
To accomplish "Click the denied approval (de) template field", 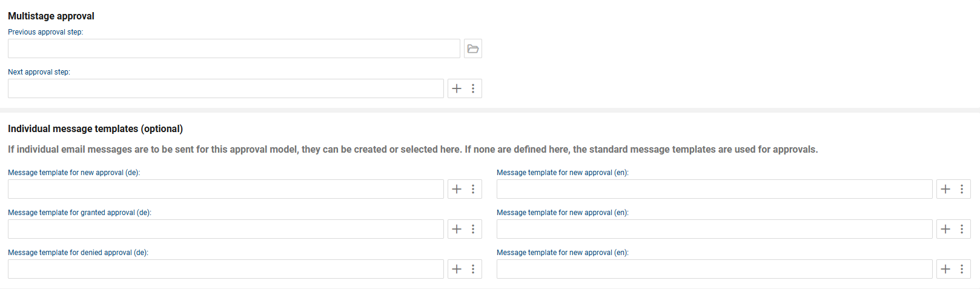I will pos(226,269).
